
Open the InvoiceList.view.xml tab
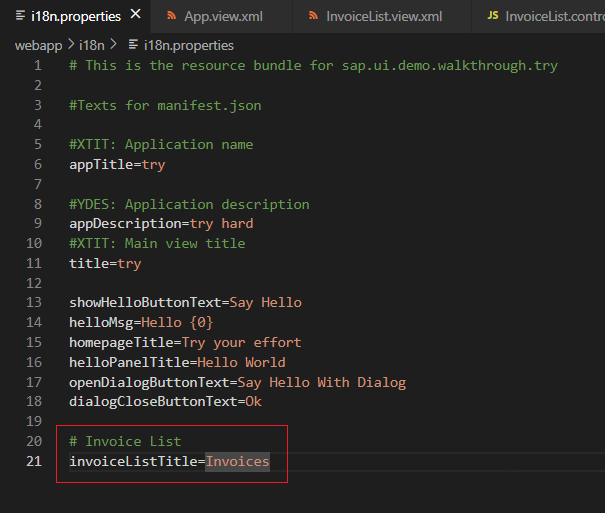tap(382, 16)
